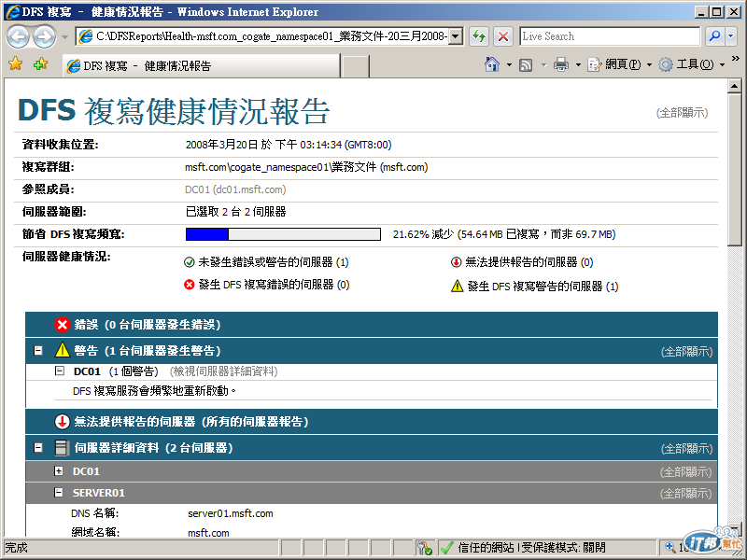The image size is (747, 560).
Task: Click the Add to Favorites icon
Action: pyautogui.click(x=40, y=63)
